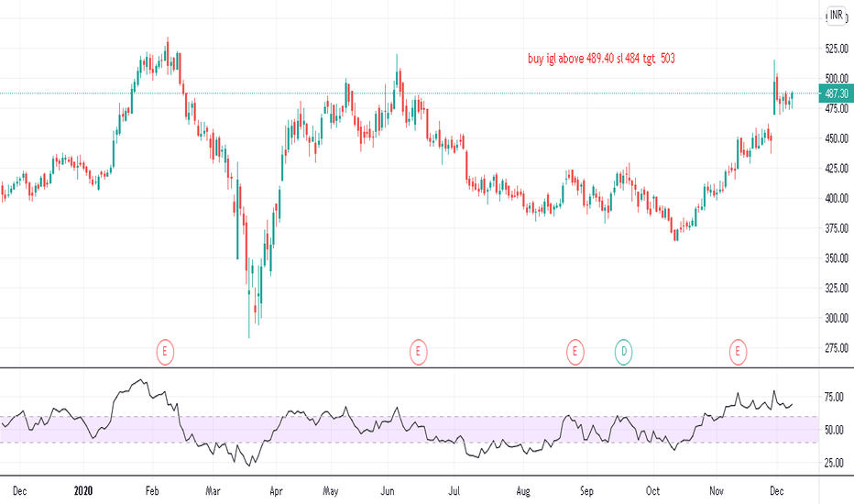The image size is (854, 504).
Task: Click the 375.00 price axis label
Action: (x=837, y=228)
